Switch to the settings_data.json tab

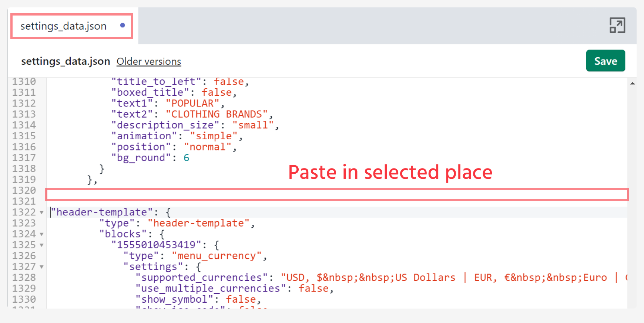point(64,26)
